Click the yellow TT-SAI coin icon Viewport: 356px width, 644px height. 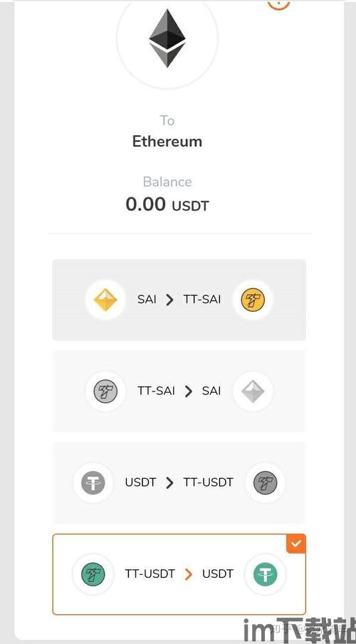tap(253, 300)
